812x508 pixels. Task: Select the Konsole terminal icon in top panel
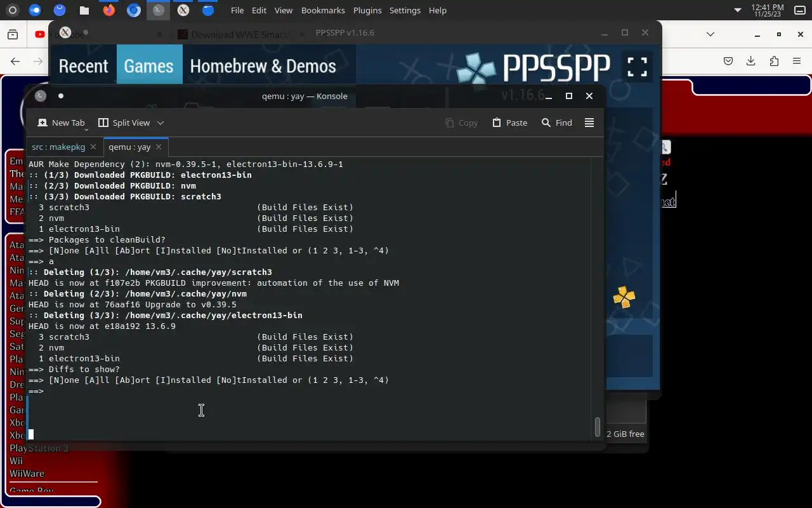click(x=158, y=10)
